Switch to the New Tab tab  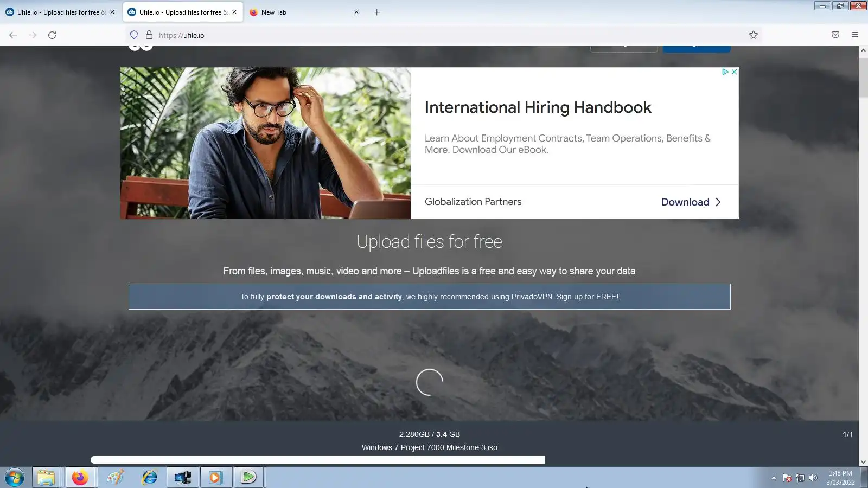304,12
